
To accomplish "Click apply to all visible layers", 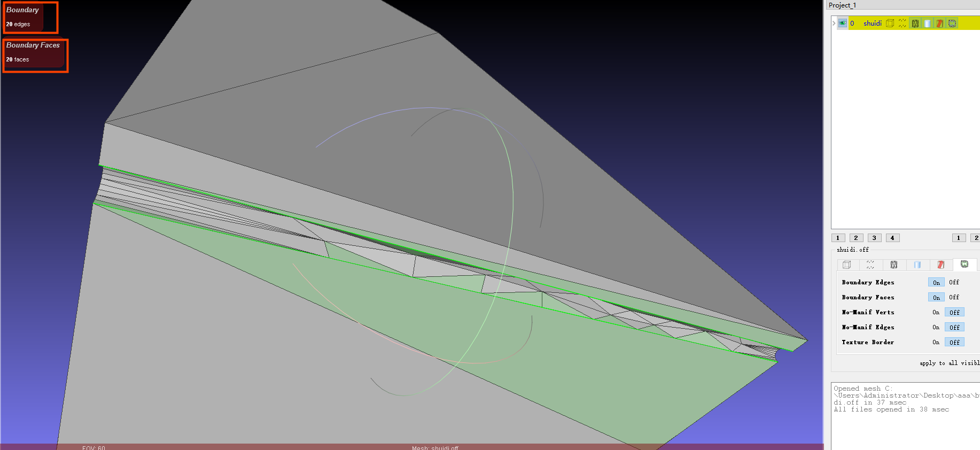I will click(950, 363).
